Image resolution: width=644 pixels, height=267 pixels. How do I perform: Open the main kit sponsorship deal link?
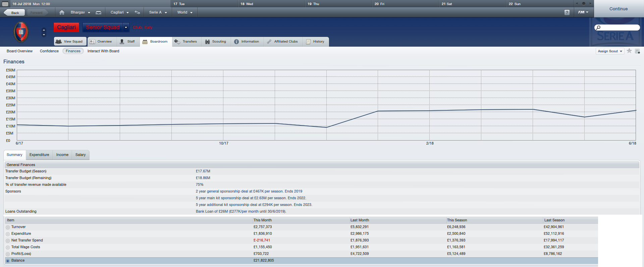(x=251, y=198)
